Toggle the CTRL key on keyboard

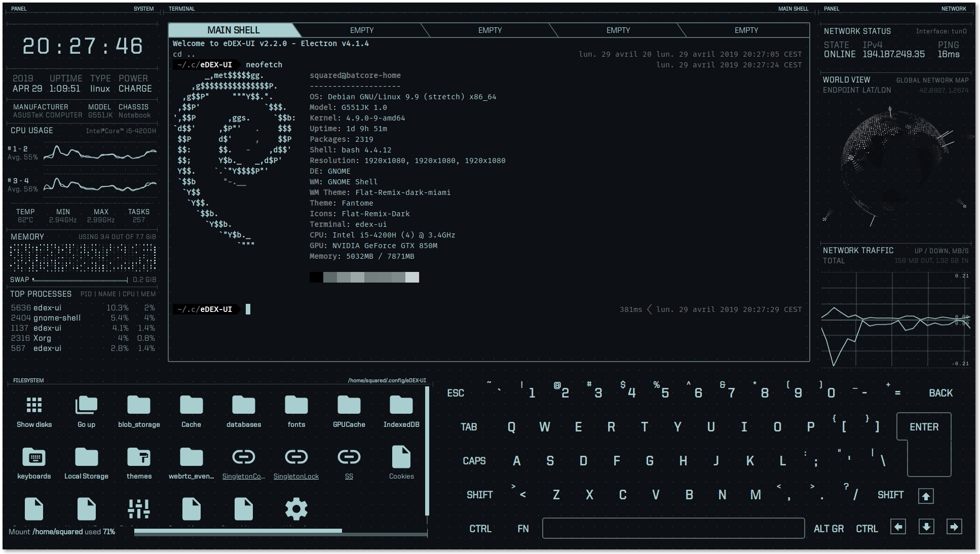tap(480, 529)
